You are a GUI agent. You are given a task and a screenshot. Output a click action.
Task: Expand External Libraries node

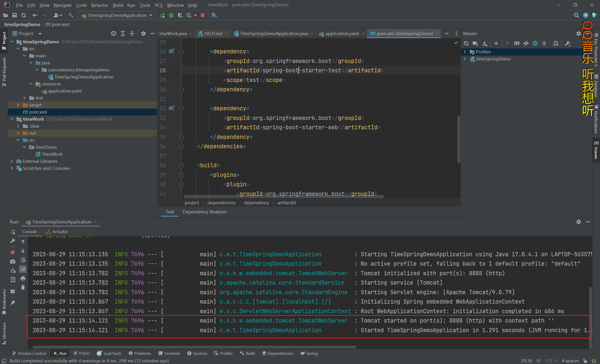point(12,161)
